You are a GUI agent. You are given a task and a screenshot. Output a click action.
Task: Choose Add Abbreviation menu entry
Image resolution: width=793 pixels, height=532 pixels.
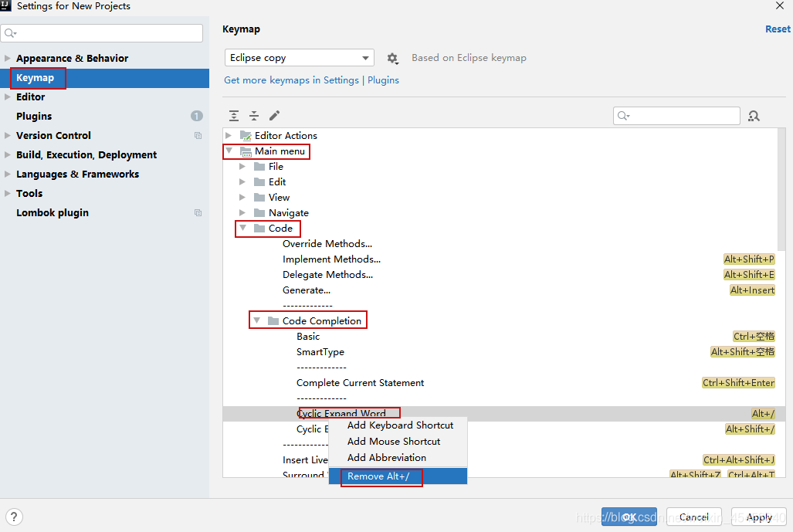(398, 458)
